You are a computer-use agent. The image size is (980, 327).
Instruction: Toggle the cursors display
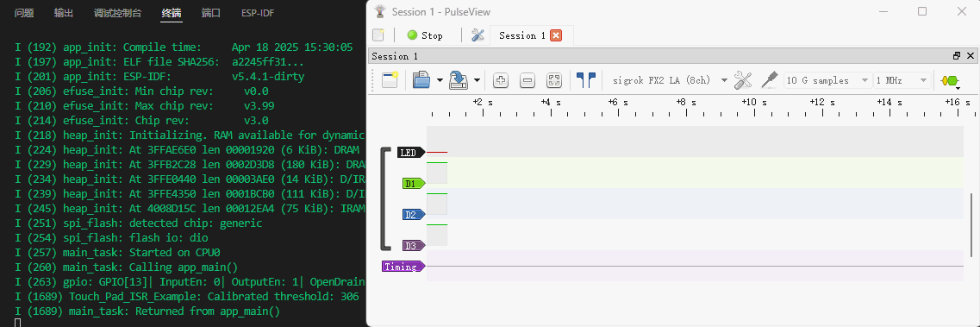585,80
